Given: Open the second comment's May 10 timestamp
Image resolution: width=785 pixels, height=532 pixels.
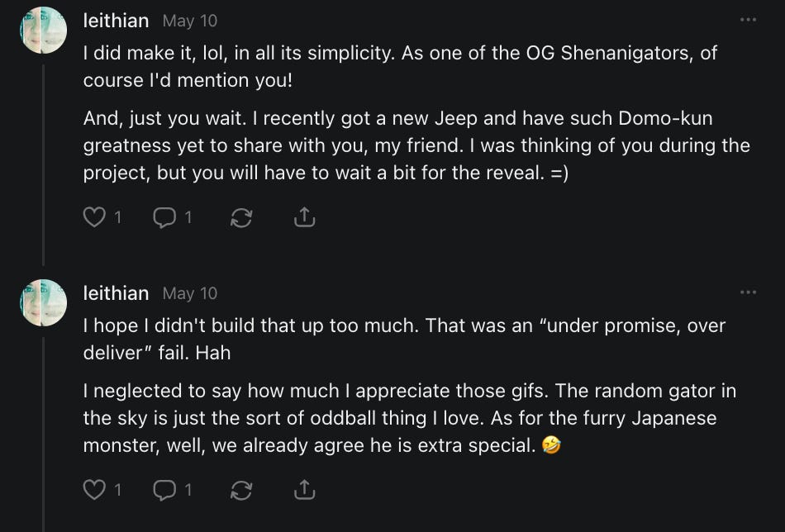Looking at the screenshot, I should [x=190, y=293].
